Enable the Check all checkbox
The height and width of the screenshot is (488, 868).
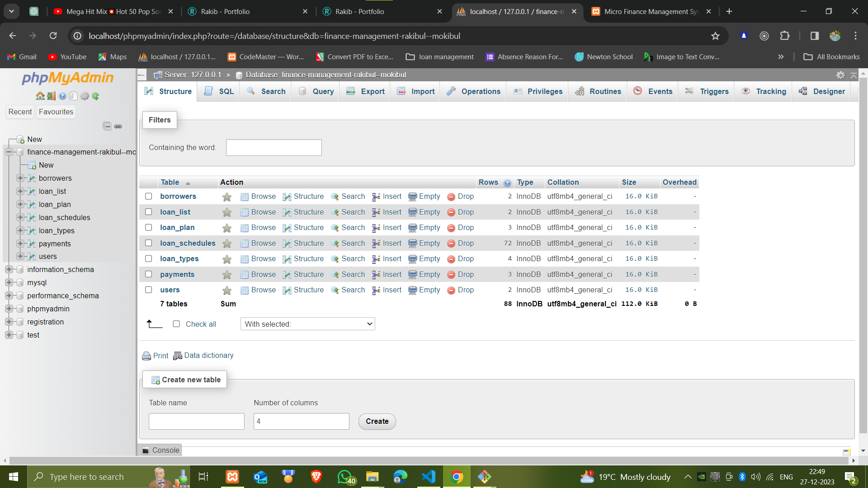point(176,324)
